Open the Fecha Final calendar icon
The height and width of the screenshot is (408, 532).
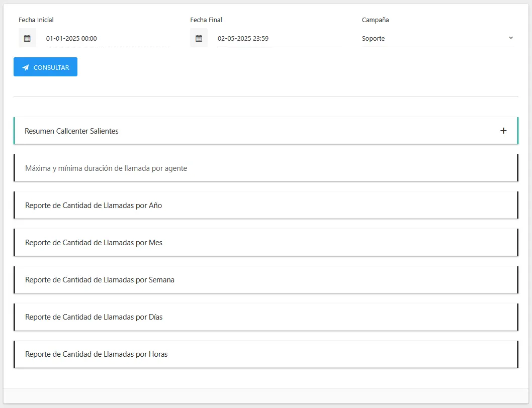(x=199, y=38)
